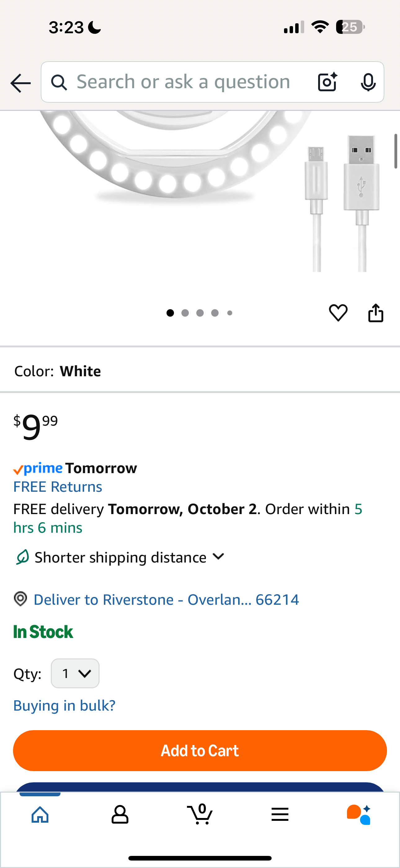
Task: Add item to wishlist with heart icon
Action: pyautogui.click(x=338, y=313)
